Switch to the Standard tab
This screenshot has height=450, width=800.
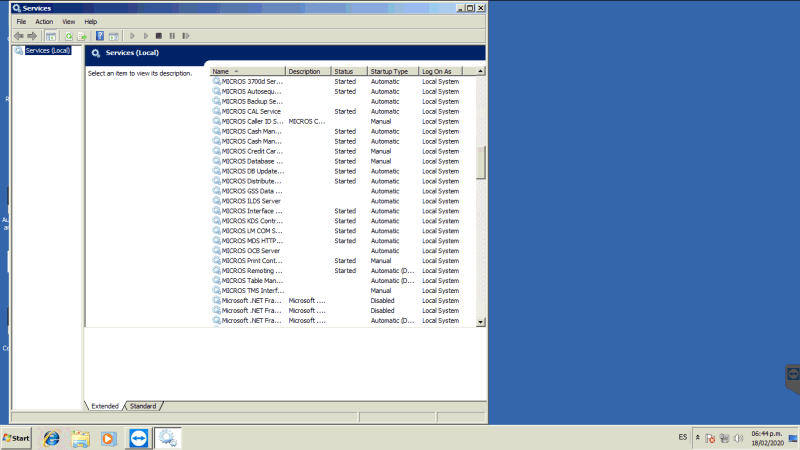[143, 406]
